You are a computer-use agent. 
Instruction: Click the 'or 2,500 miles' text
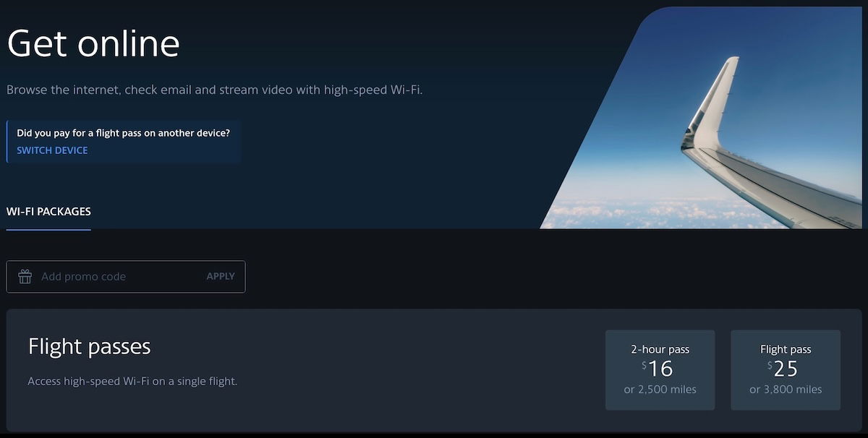[x=660, y=390]
